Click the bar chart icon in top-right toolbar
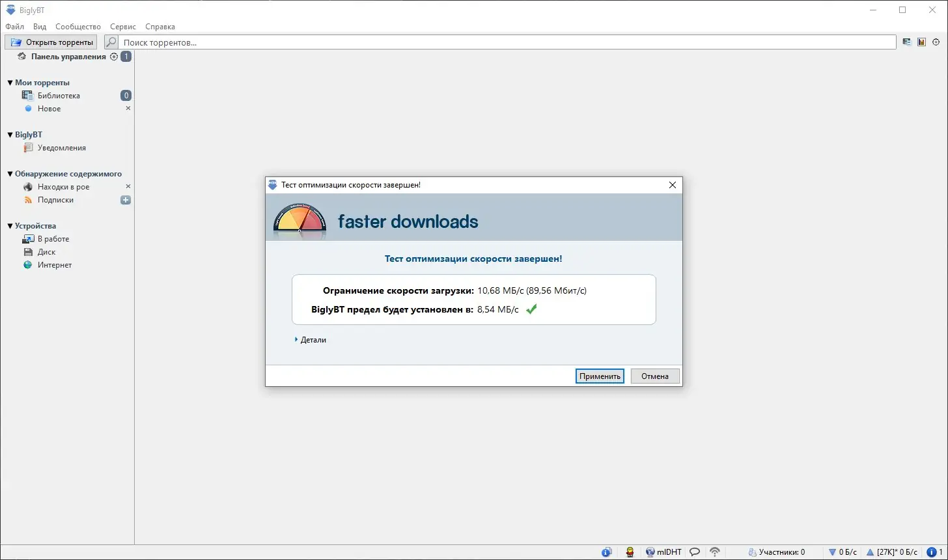The height and width of the screenshot is (560, 948). (921, 42)
